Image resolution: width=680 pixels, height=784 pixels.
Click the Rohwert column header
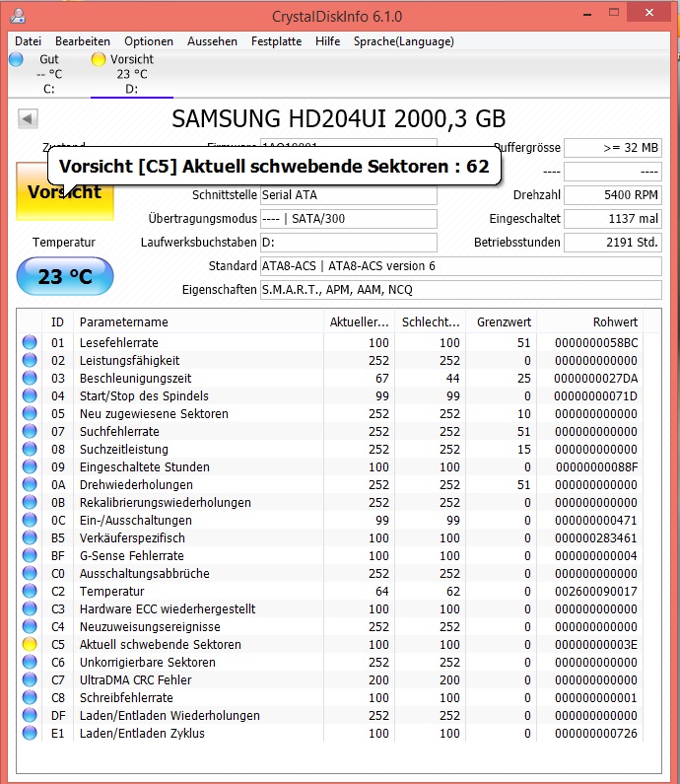590,322
